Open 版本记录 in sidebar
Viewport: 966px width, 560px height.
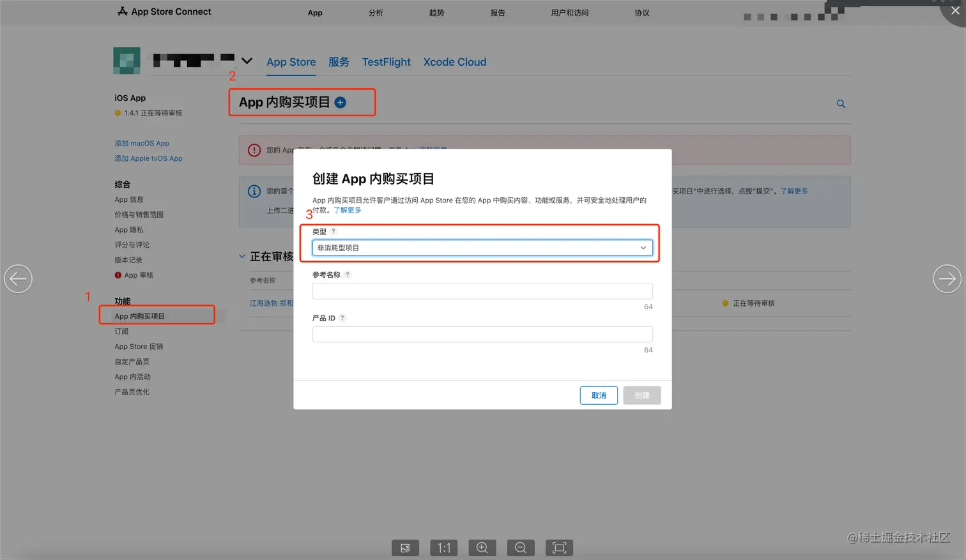128,260
